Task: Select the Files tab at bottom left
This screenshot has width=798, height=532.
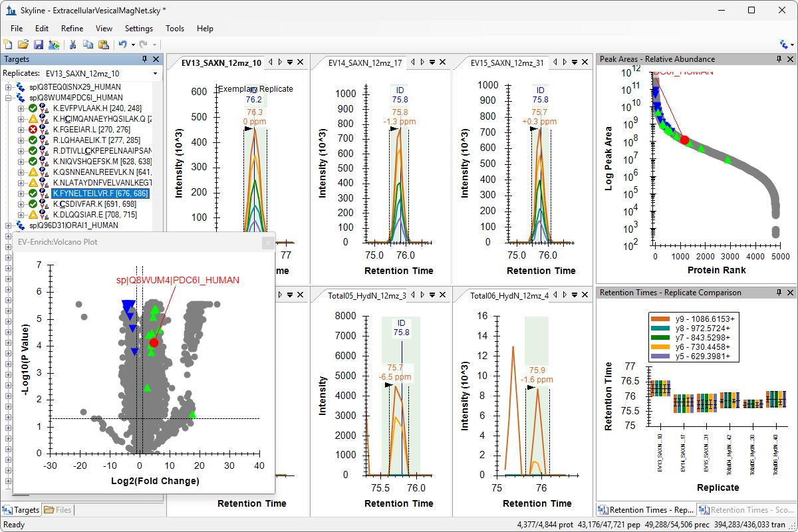Action: (x=59, y=510)
